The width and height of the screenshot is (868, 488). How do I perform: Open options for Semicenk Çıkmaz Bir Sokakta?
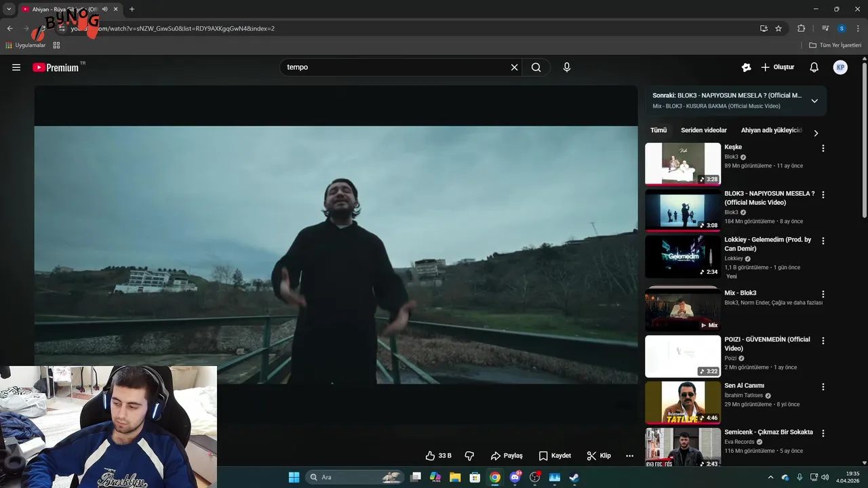pyautogui.click(x=823, y=433)
